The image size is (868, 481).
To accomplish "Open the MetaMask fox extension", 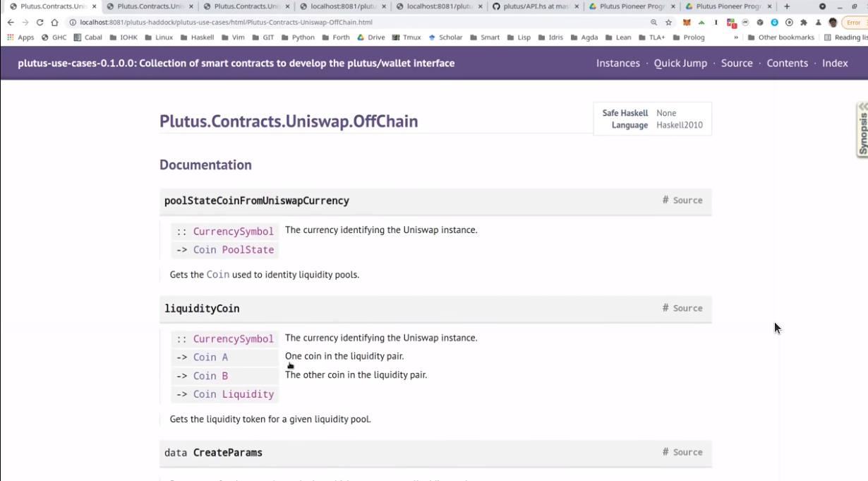I will click(x=686, y=23).
